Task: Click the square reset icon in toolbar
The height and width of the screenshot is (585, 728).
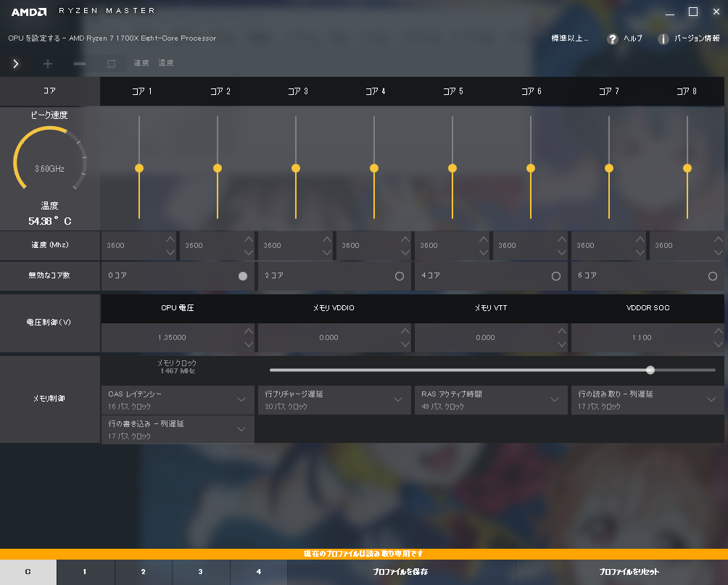Action: point(112,64)
